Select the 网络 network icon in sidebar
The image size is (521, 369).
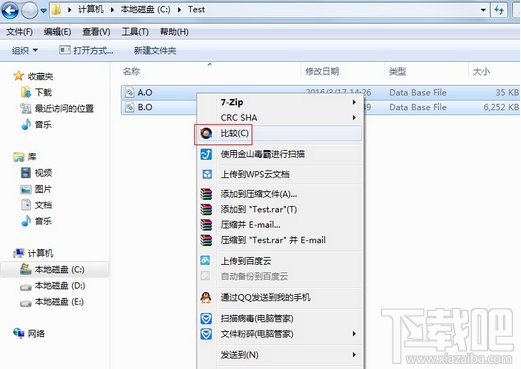click(19, 333)
